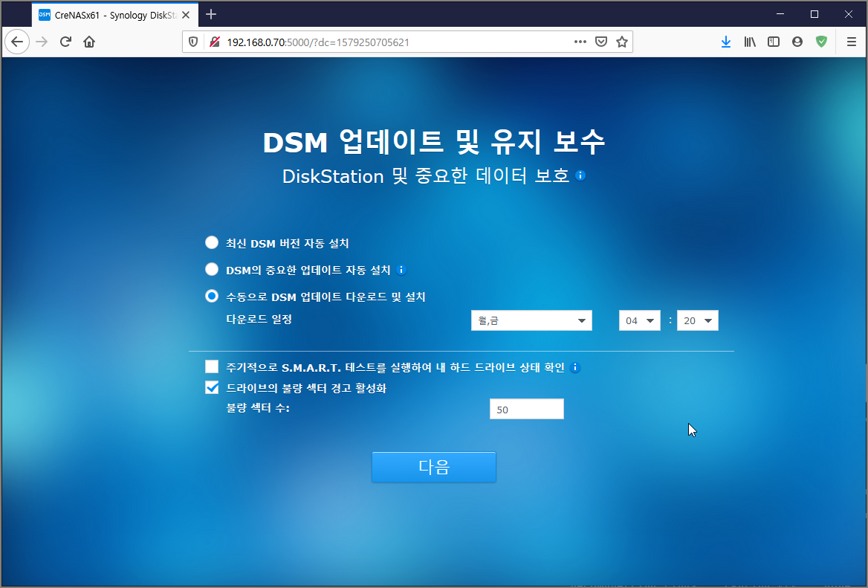The height and width of the screenshot is (588, 868).
Task: Minimize the Firefox window
Action: [x=780, y=14]
